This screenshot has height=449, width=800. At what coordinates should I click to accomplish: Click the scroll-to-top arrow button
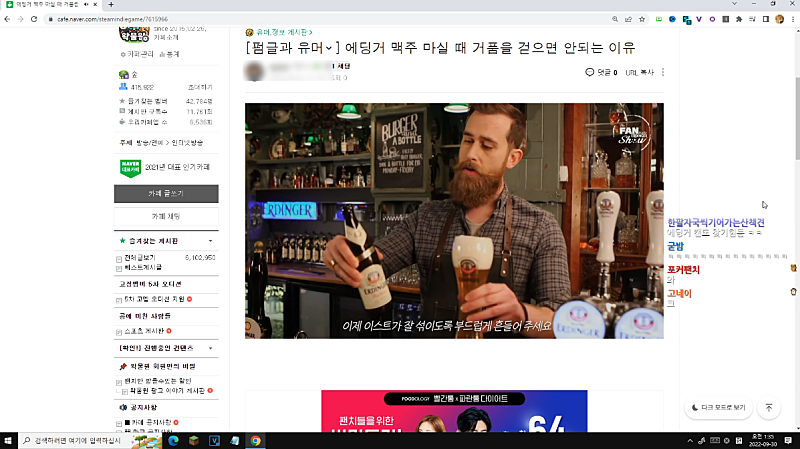(768, 407)
